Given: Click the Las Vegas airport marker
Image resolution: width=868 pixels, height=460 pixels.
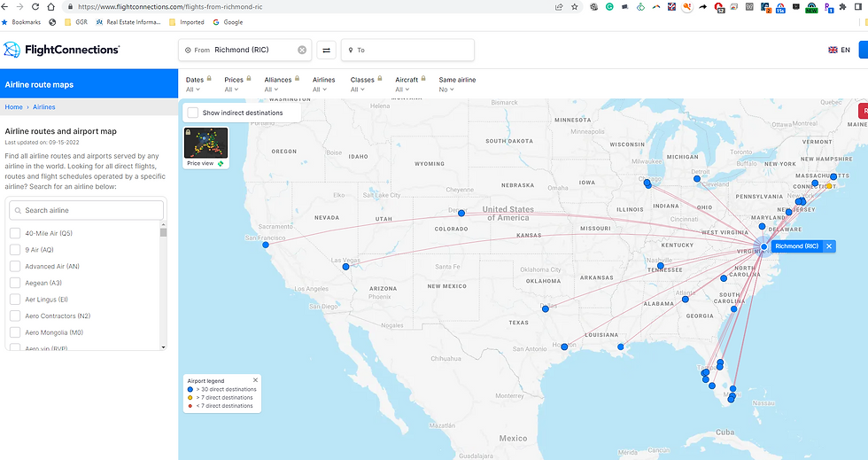Looking at the screenshot, I should point(346,267).
